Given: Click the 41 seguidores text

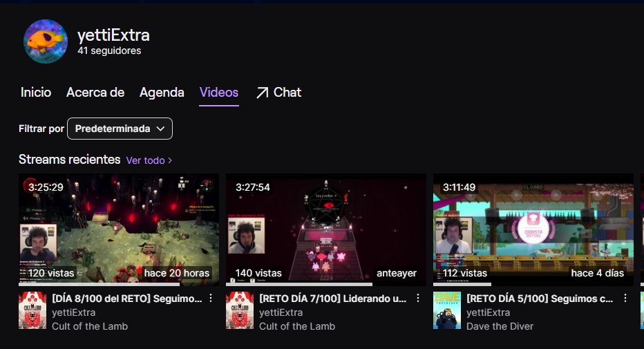Looking at the screenshot, I should click(109, 50).
